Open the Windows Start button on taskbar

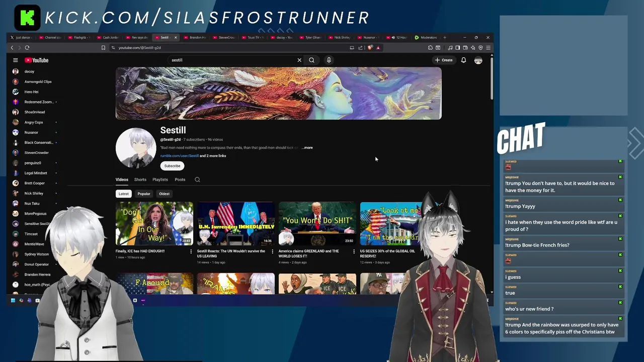[13, 300]
